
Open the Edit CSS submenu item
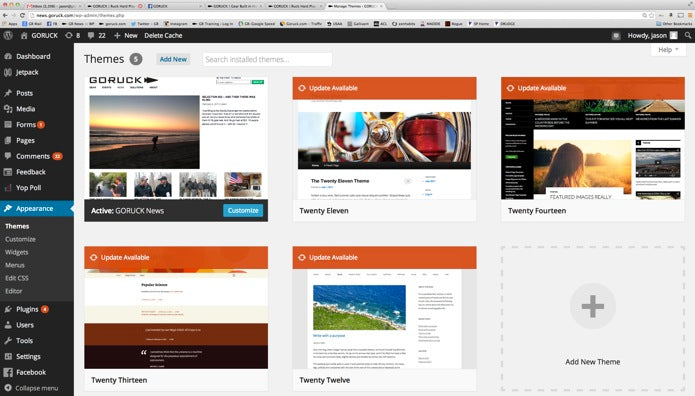17,278
